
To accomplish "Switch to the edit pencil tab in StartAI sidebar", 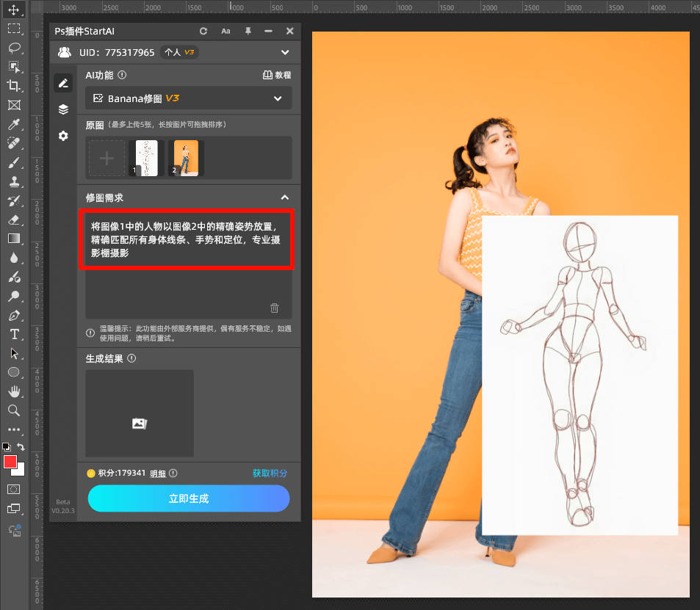I will (63, 82).
